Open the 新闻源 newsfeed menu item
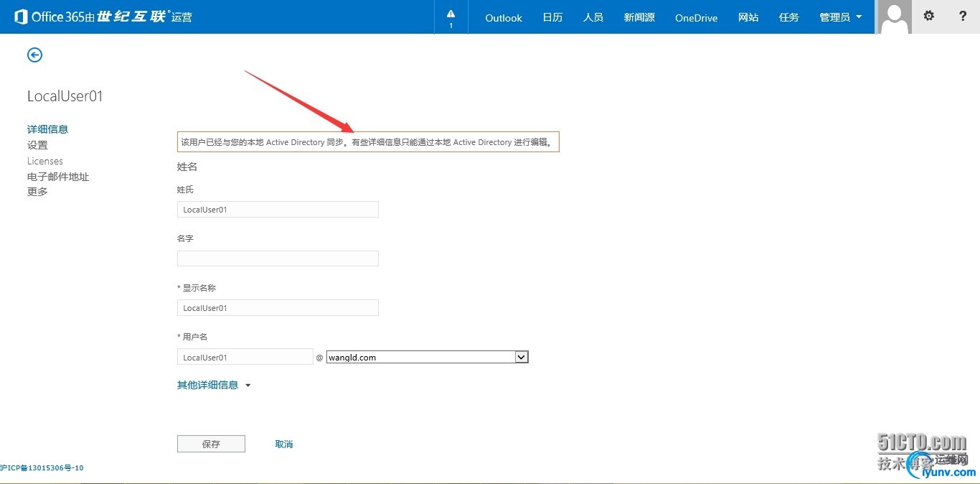Image resolution: width=980 pixels, height=484 pixels. (x=639, y=17)
